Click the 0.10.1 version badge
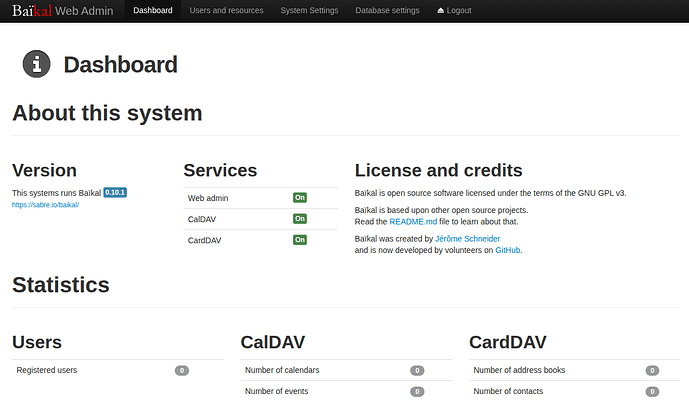 115,192
